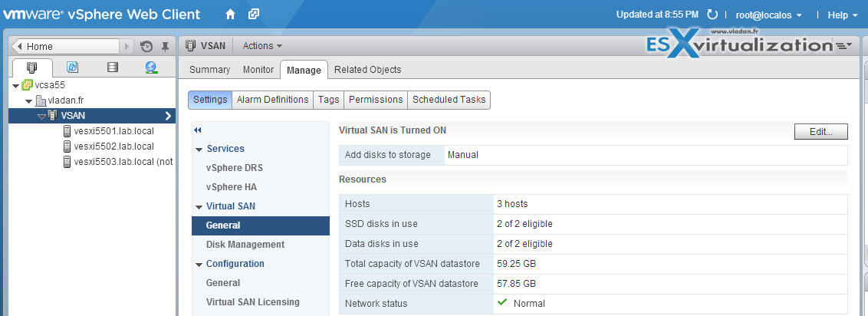Select the Scheduled Tasks sub-tab
The image size is (868, 316).
[x=449, y=100]
